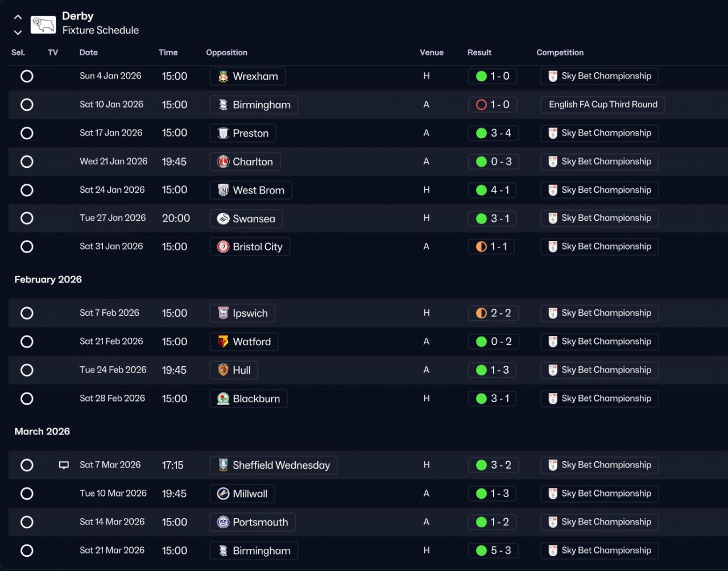Open the 5 - 3 result against Birmingham

pyautogui.click(x=493, y=551)
